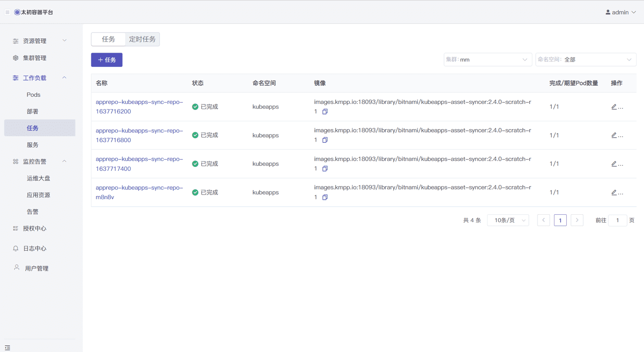Open more actions for the m8n8v row
Image resolution: width=644 pixels, height=352 pixels.
(x=621, y=193)
